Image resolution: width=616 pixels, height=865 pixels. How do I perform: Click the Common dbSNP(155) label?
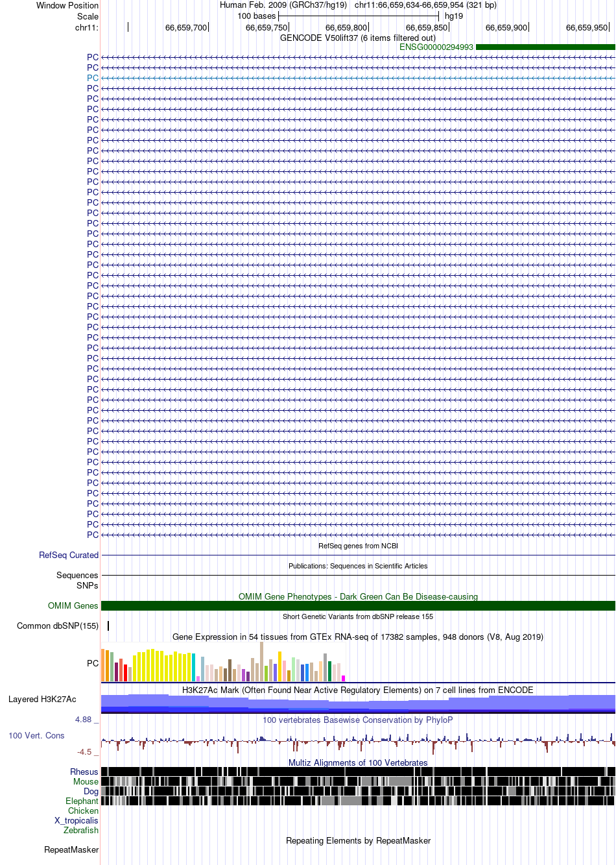(x=58, y=626)
